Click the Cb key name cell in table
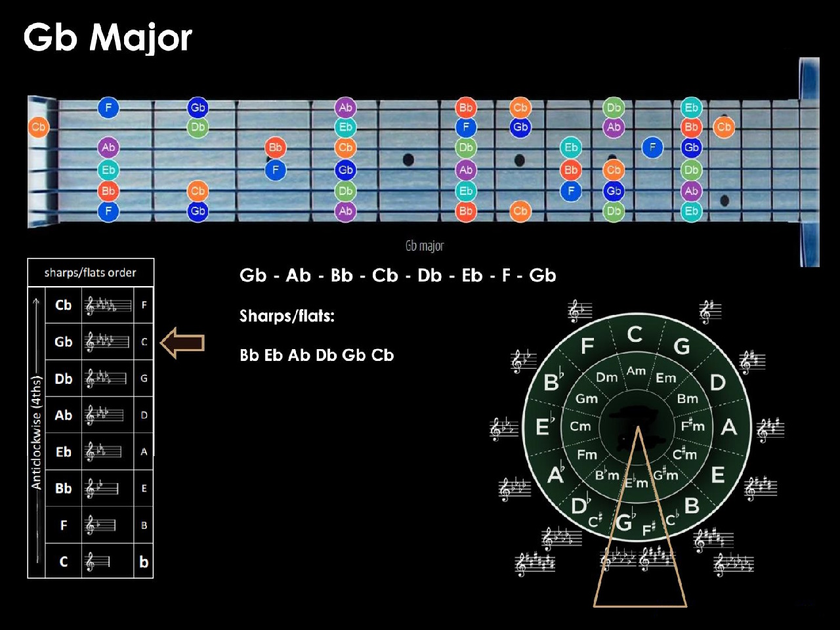 (x=64, y=305)
